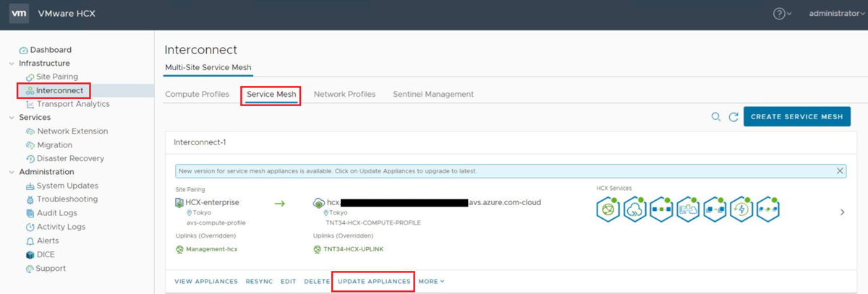This screenshot has height=294, width=868.
Task: Select Interconnect in sidebar
Action: coord(59,90)
